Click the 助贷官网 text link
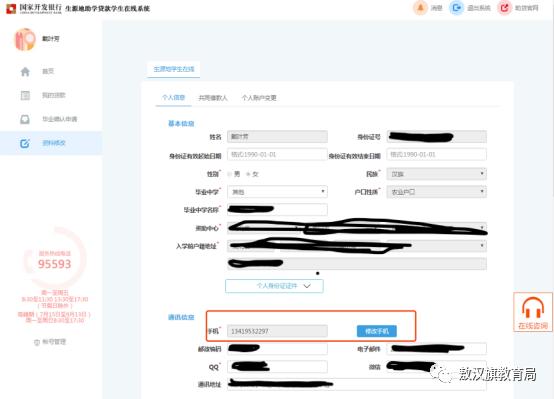554x399 pixels. coord(526,8)
